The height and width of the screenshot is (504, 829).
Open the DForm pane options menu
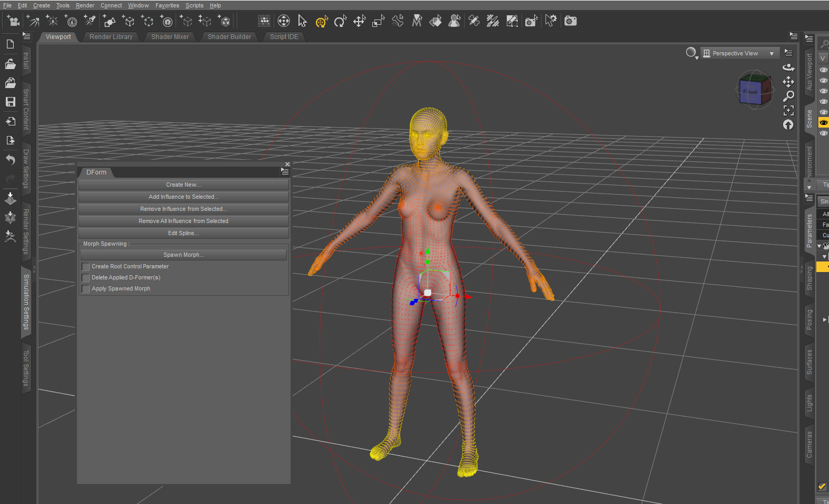(x=285, y=172)
